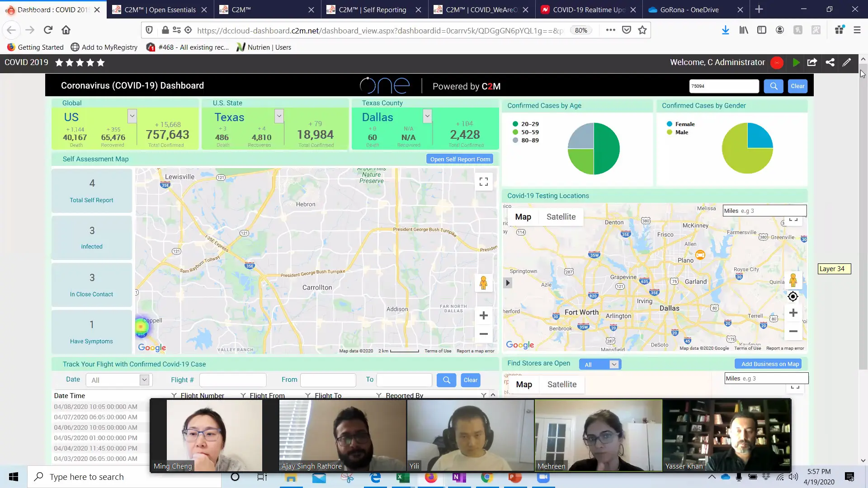Viewport: 868px width, 488px height.
Task: Open the Date filter dropdown in flight tracker
Action: coord(144,380)
